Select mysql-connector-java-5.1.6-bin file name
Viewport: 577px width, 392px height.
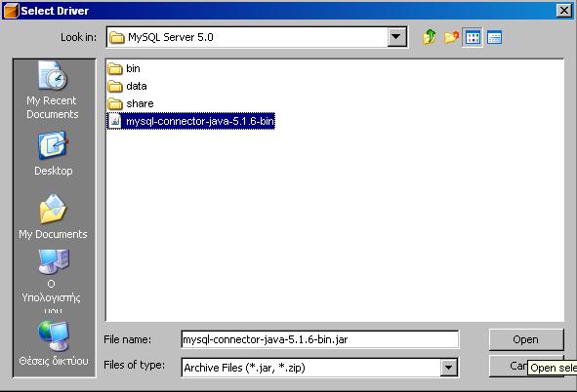pos(200,121)
